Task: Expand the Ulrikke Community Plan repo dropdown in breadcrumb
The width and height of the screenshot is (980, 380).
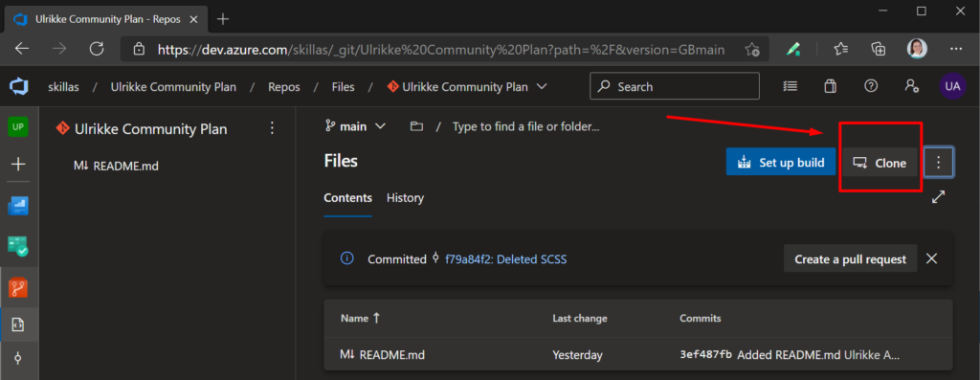Action: tap(542, 86)
